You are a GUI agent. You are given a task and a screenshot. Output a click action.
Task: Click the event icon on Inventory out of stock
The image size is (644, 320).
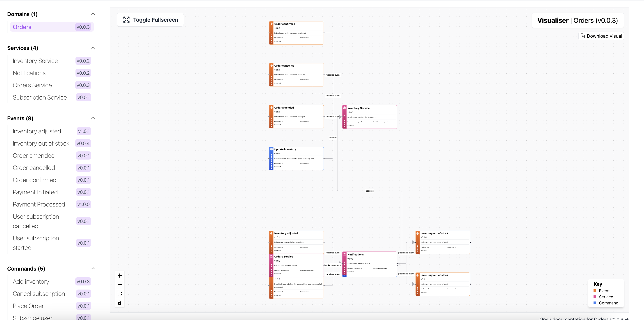(418, 233)
